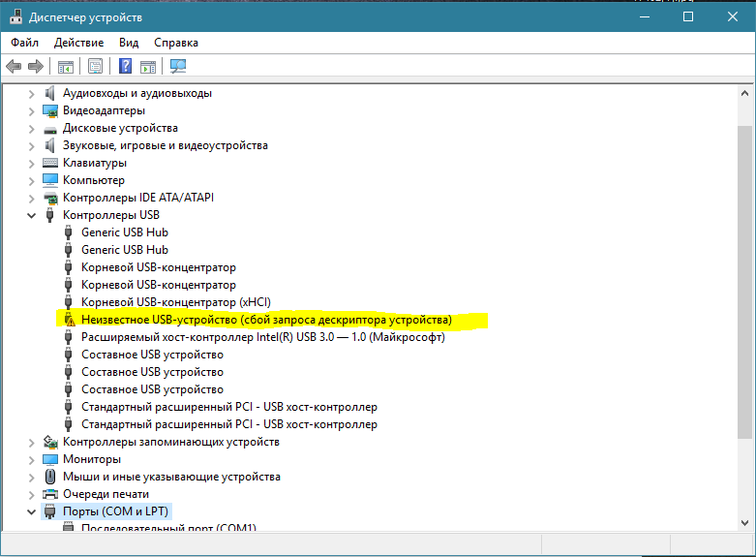Select the Видеоадаптеры category label

(104, 110)
